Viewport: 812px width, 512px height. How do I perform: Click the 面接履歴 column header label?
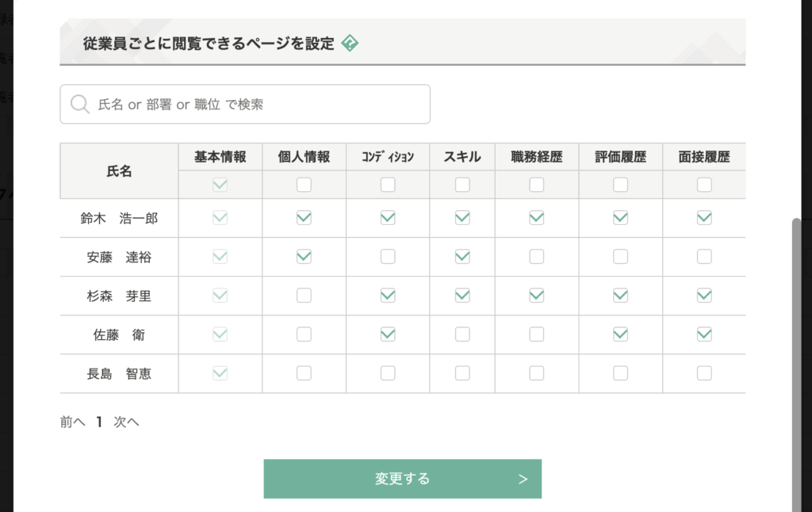coord(704,157)
